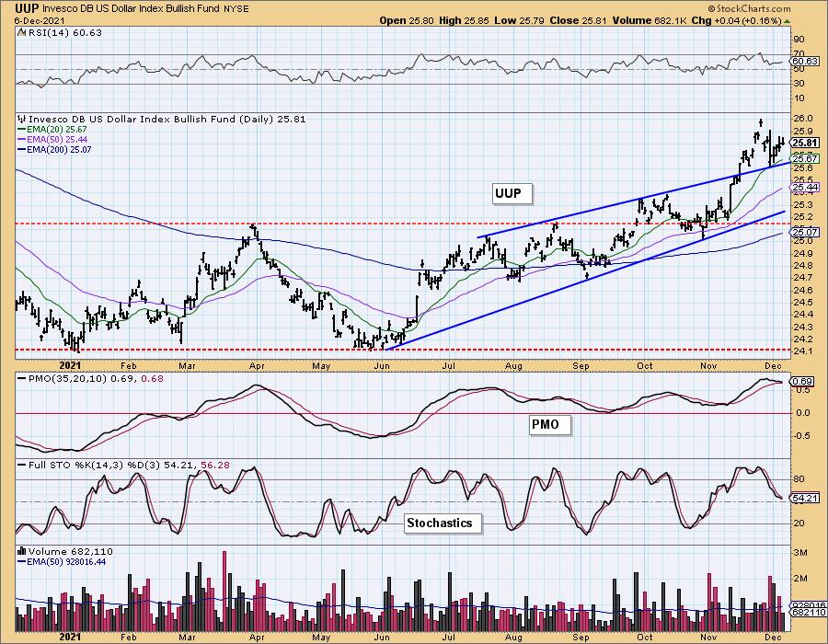Click the Volume 682.1K header value
The width and height of the screenshot is (828, 644).
[x=650, y=20]
